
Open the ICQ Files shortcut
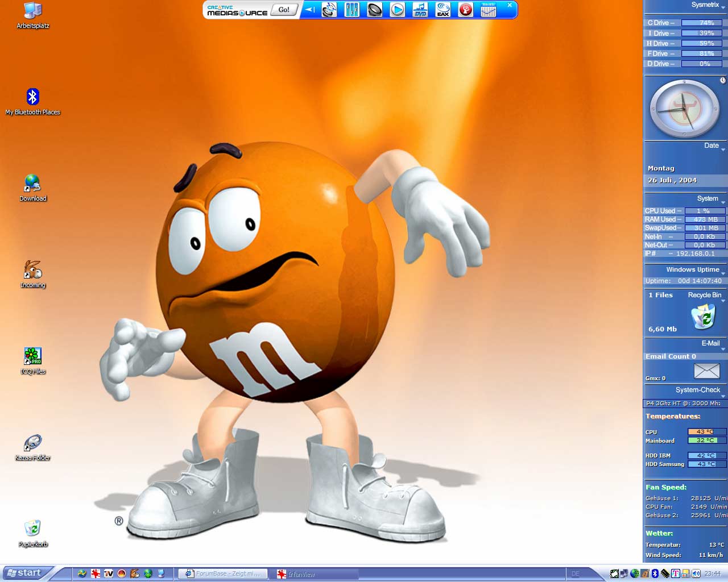pos(32,361)
